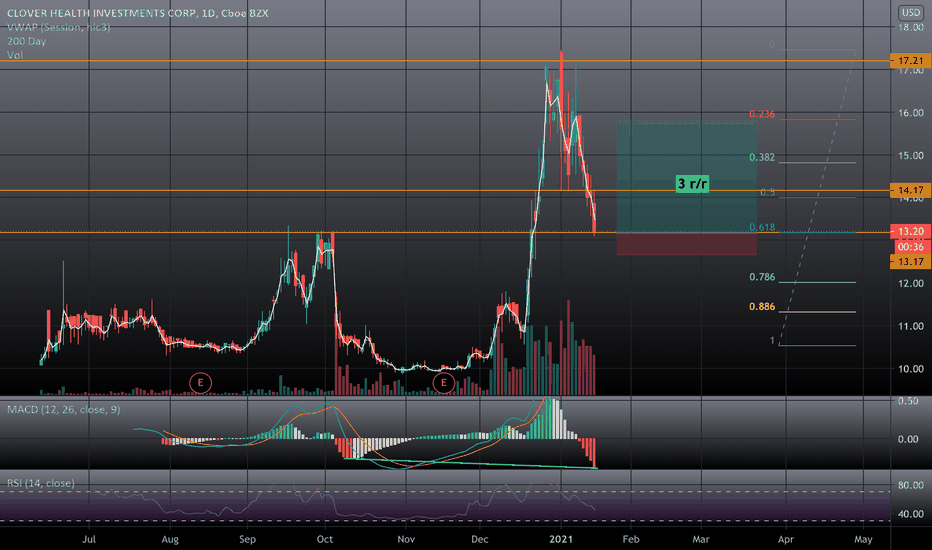The width and height of the screenshot is (932, 550).
Task: Click the Feb label on time axis
Action: pyautogui.click(x=631, y=539)
